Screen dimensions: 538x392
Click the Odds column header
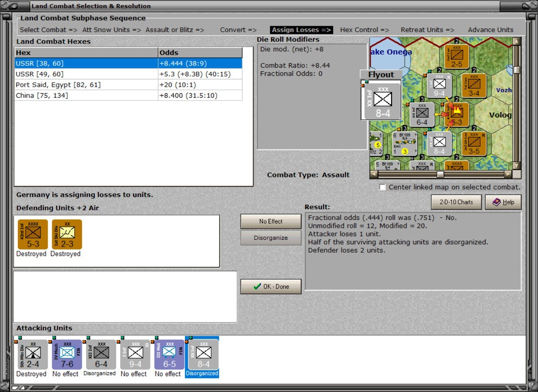coord(200,53)
